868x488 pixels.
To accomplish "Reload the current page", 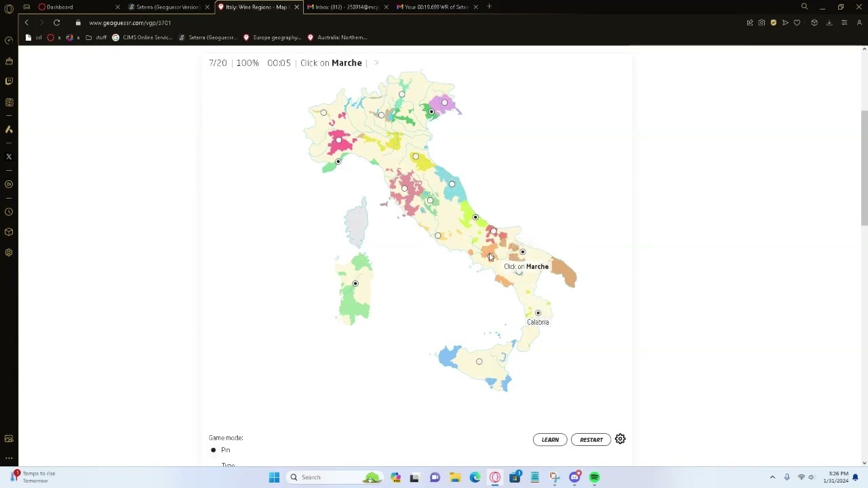I will tap(57, 23).
